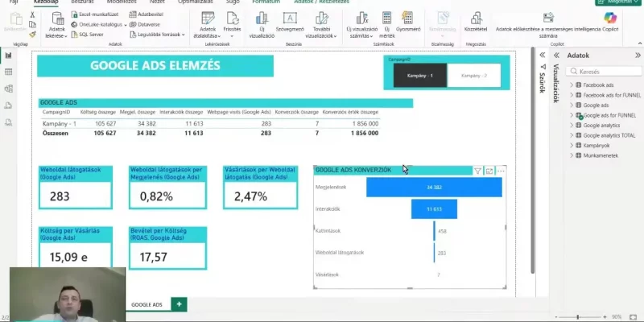This screenshot has width=644, height=322.
Task: Create Új mérték measure
Action: click(387, 25)
